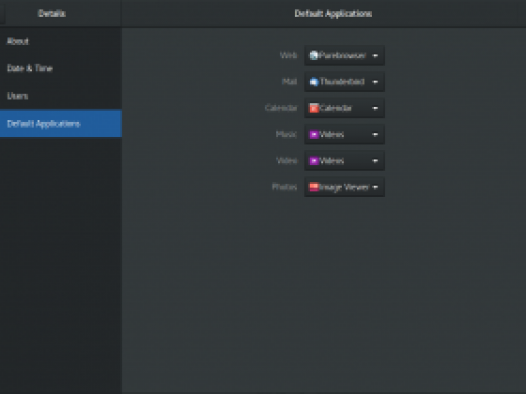Click the purple Videos icon in the Music row
Image resolution: width=526 pixels, height=394 pixels.
[314, 134]
